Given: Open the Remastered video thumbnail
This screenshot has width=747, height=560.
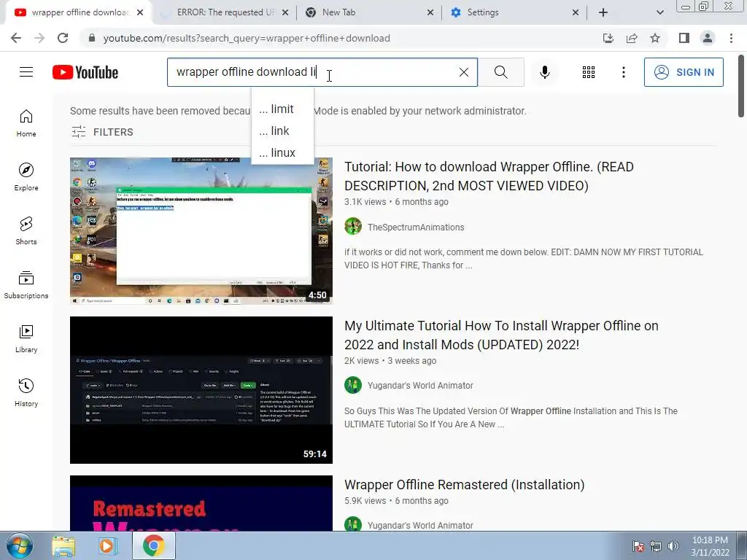Looking at the screenshot, I should click(201, 503).
